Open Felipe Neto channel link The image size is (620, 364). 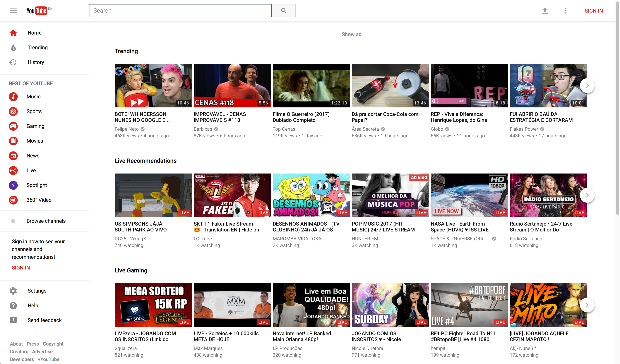tap(126, 129)
